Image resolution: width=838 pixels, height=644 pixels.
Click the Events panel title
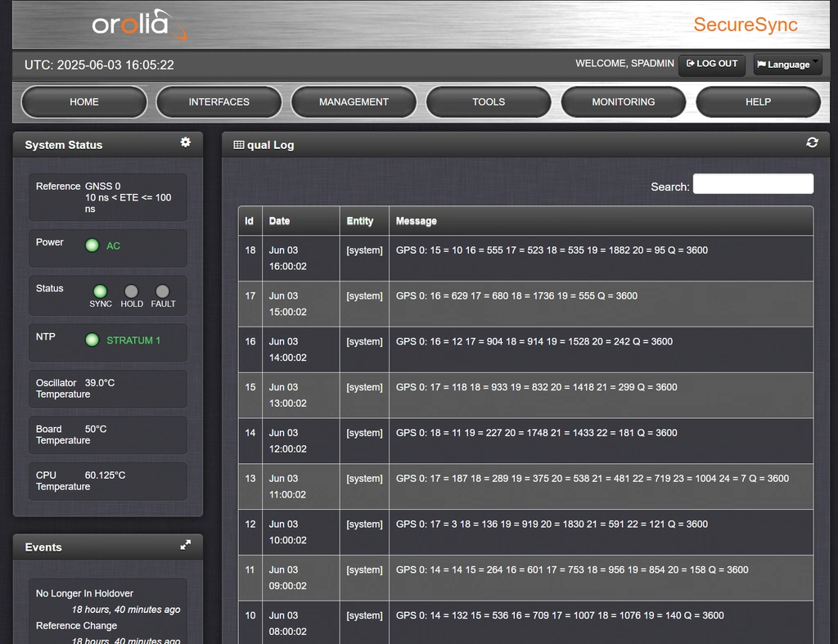(43, 547)
